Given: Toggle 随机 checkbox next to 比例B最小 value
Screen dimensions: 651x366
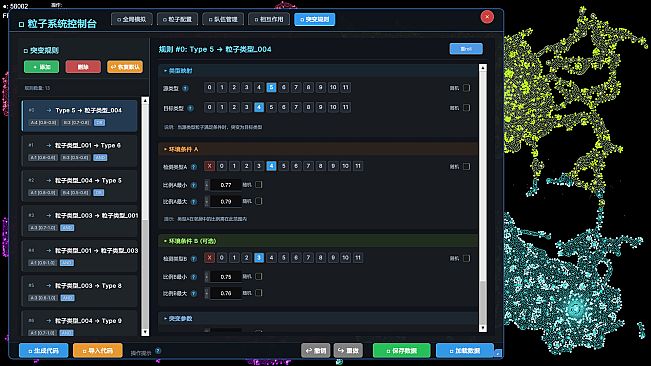Looking at the screenshot, I should point(259,276).
